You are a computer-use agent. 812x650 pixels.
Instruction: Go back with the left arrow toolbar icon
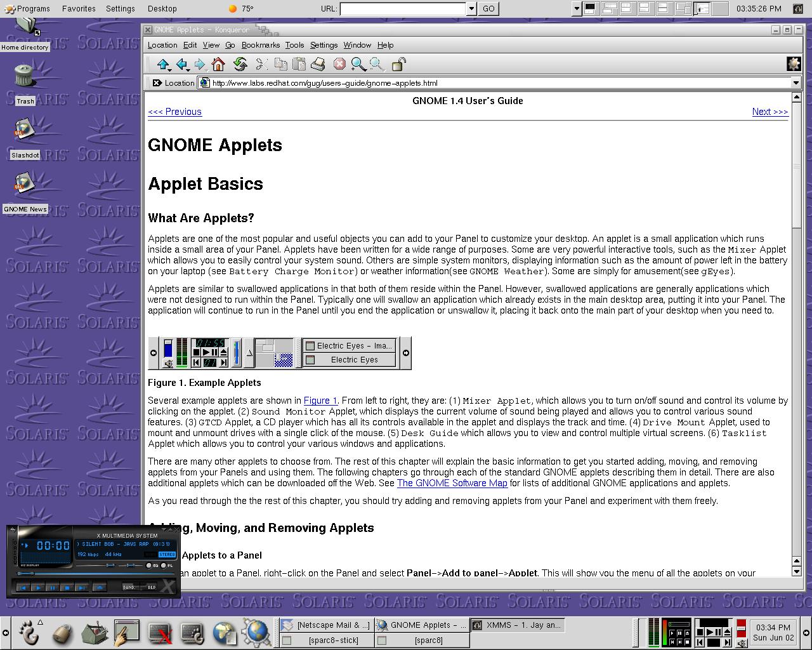point(182,64)
